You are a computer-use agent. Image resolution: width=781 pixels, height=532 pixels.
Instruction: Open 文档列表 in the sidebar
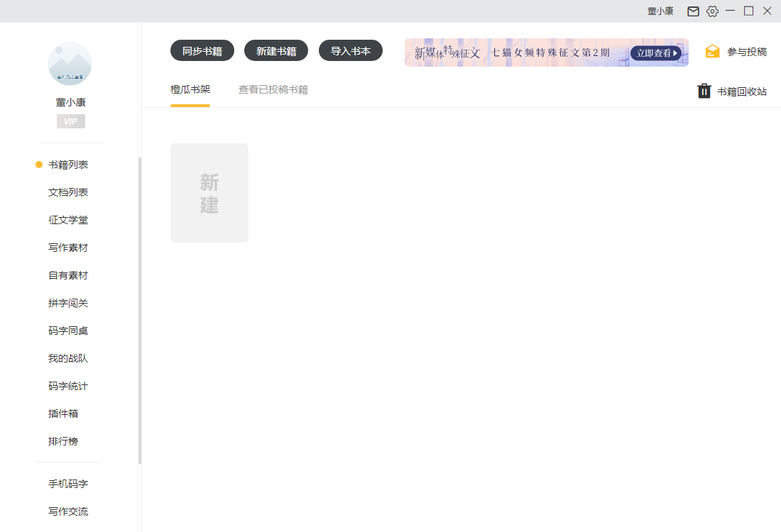click(68, 192)
